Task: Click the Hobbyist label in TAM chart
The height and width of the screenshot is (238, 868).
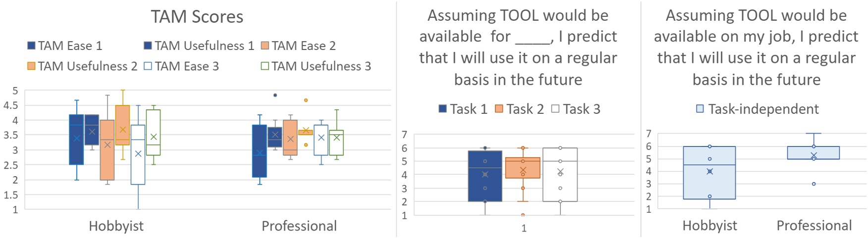Action: [116, 226]
